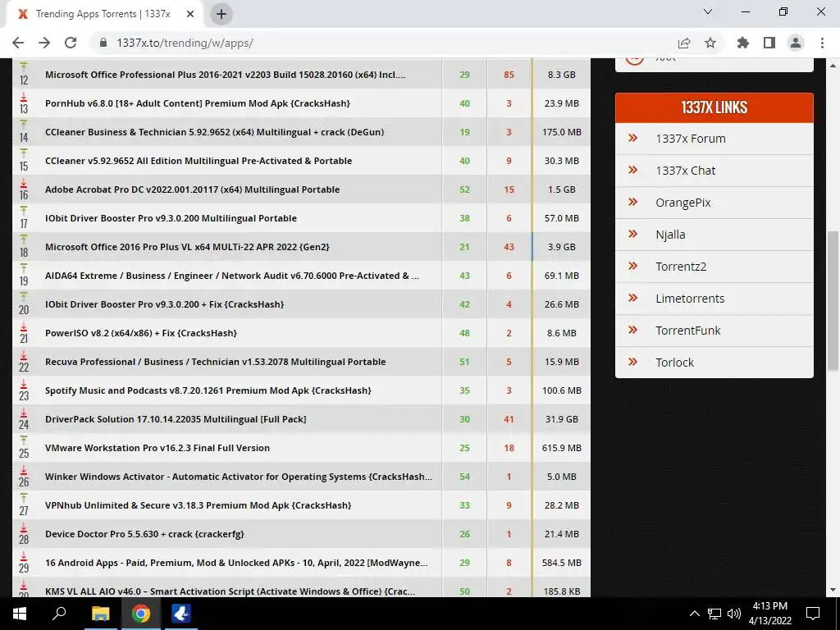Open Device Doctor Pro 5.5.630 torrent
Screen dimensions: 840x630
tap(144, 534)
